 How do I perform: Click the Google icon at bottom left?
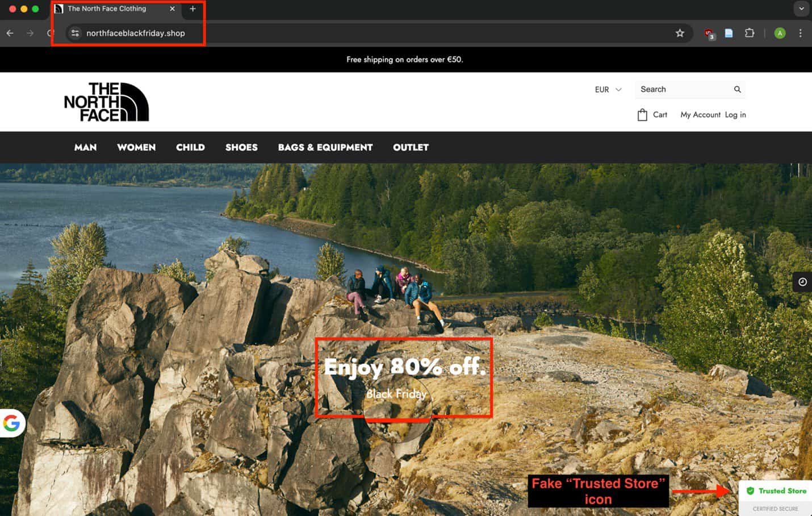click(11, 423)
